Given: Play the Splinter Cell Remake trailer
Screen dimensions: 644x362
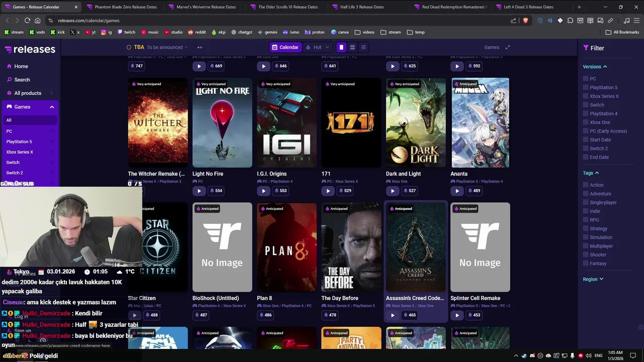Looking at the screenshot, I should click(457, 315).
